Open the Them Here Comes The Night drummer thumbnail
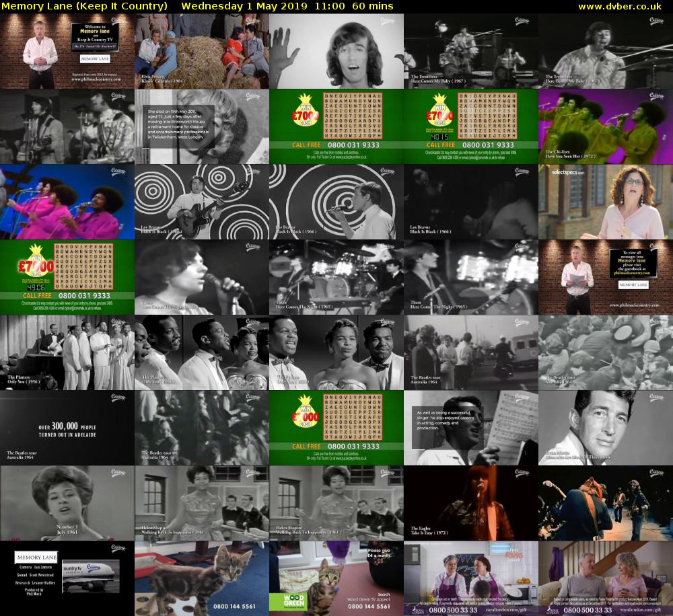 (336, 277)
